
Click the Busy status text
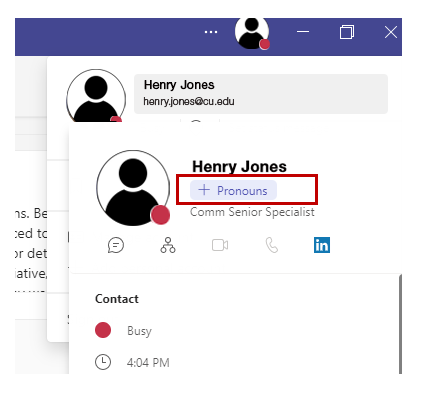139,331
